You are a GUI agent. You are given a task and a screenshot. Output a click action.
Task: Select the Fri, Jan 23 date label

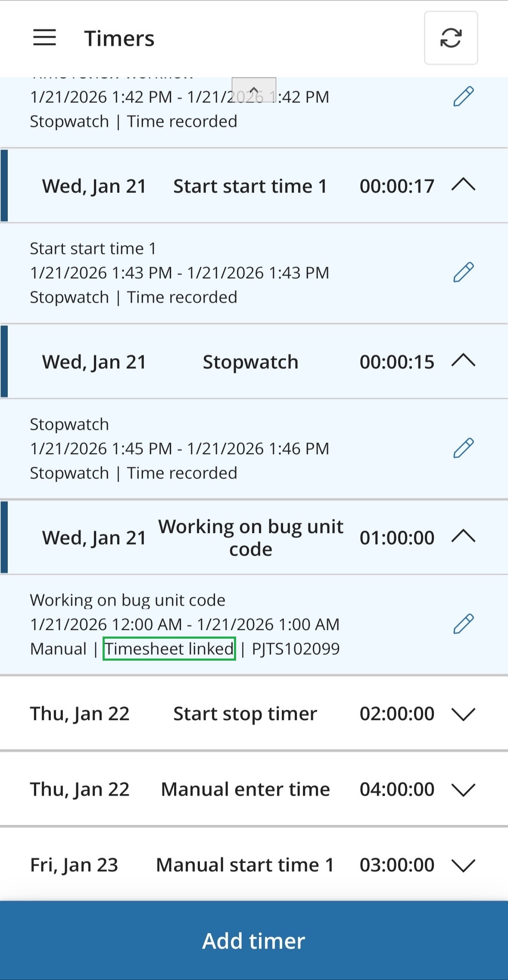point(74,865)
